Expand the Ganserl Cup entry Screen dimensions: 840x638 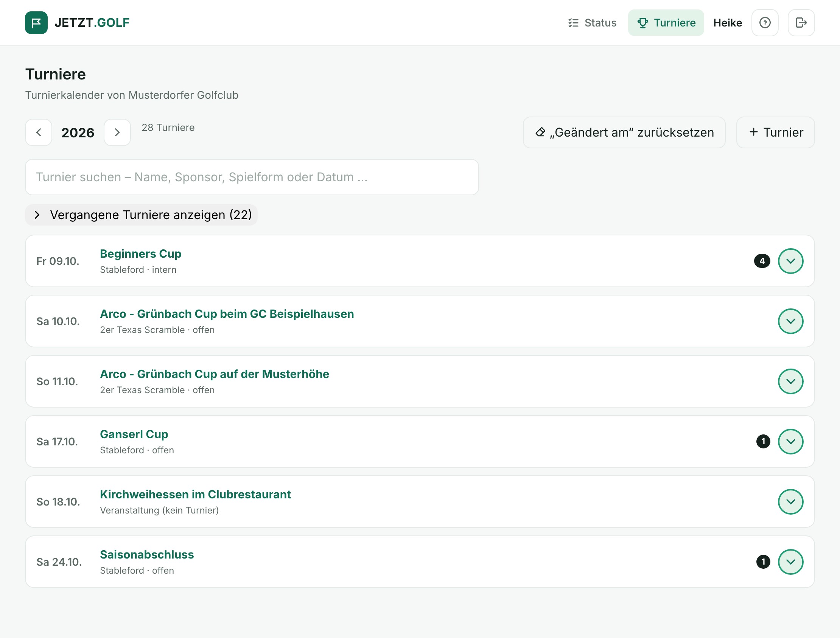pos(791,441)
